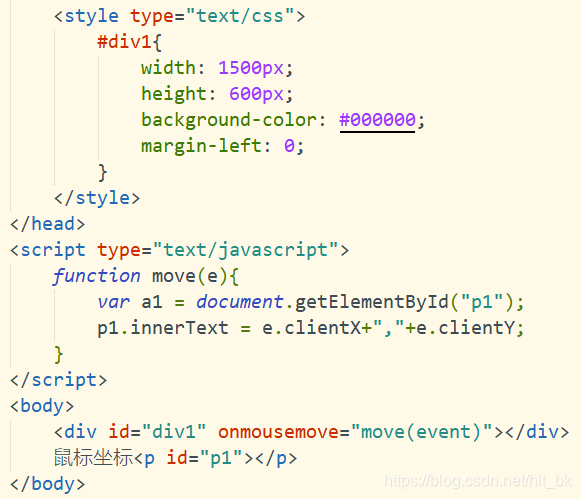Click the function move(e) declaration
581x499 pixels.
click(x=146, y=276)
